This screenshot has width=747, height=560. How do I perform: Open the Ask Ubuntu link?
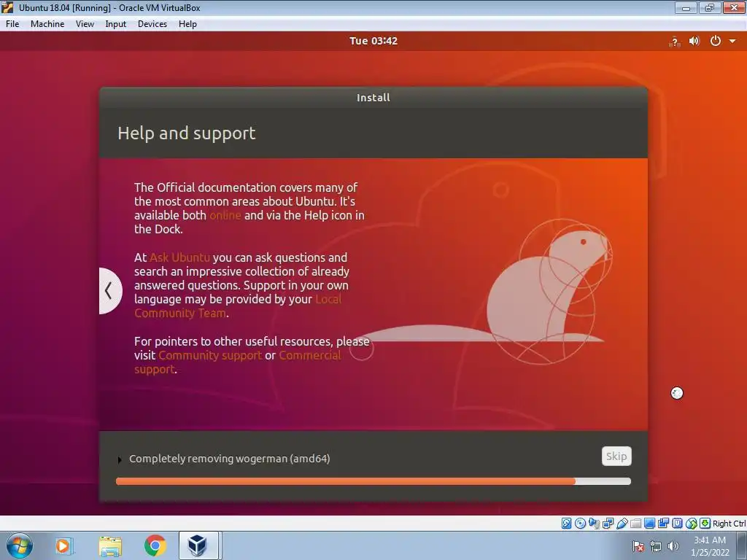pyautogui.click(x=179, y=257)
